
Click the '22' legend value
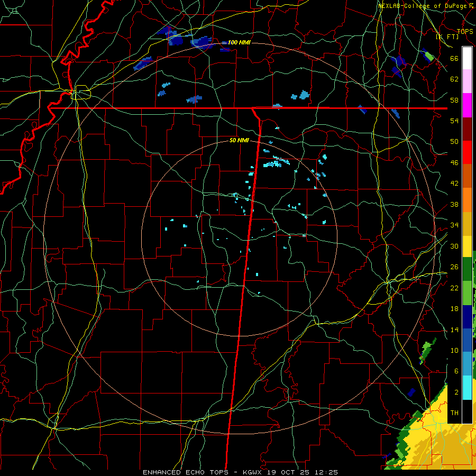coord(454,288)
